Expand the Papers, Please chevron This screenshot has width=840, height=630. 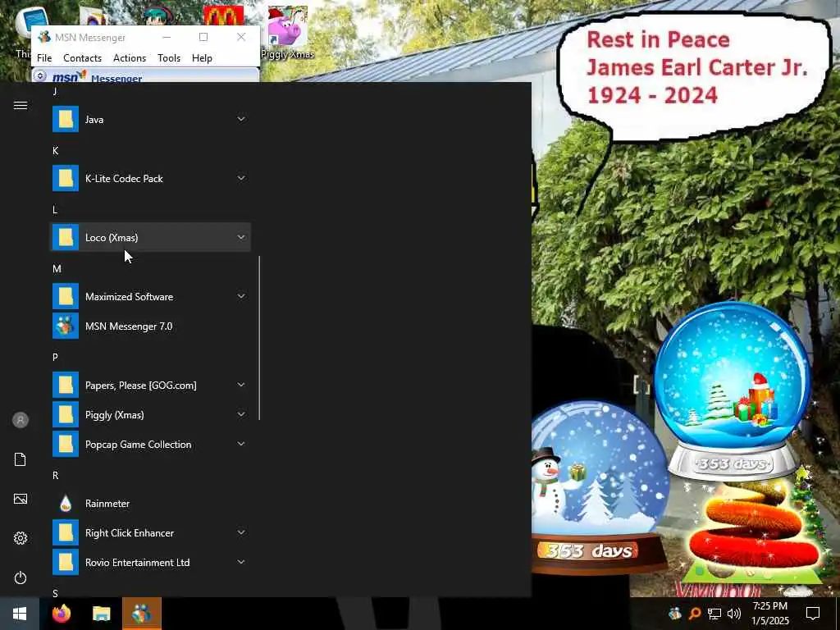click(241, 385)
